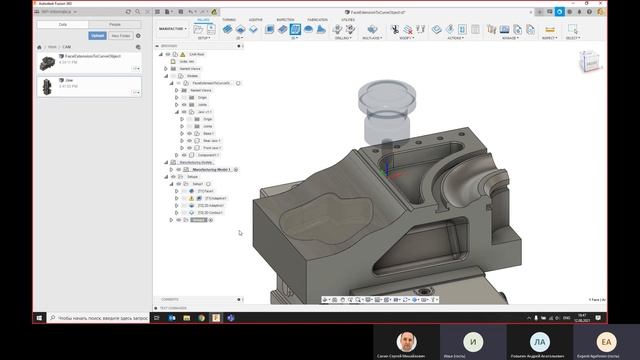Open the MANAGE dropdown menu
This screenshot has width=640, height=360.
(510, 38)
